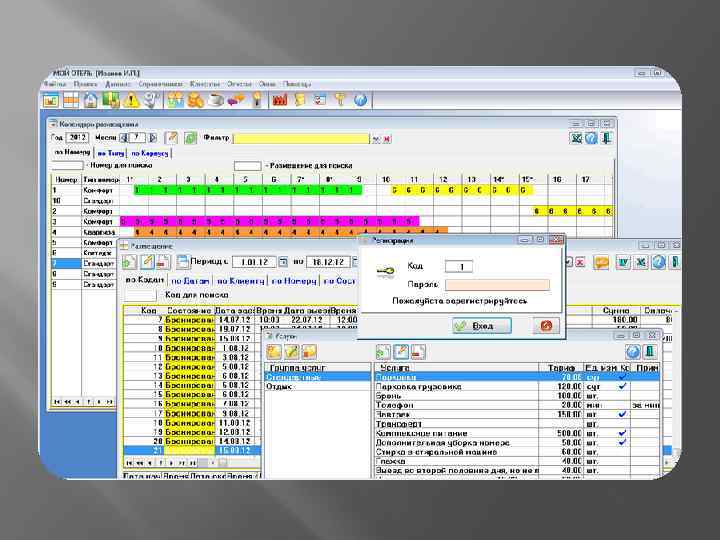Click the Код для поиска input field
The image size is (720, 540).
pos(141,295)
